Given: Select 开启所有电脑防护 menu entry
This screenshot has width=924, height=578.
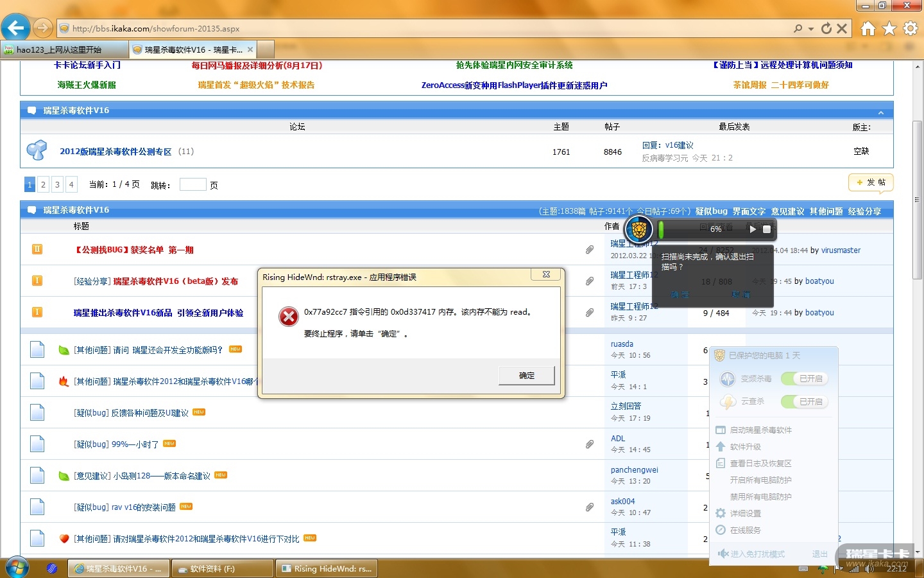Looking at the screenshot, I should (x=761, y=480).
